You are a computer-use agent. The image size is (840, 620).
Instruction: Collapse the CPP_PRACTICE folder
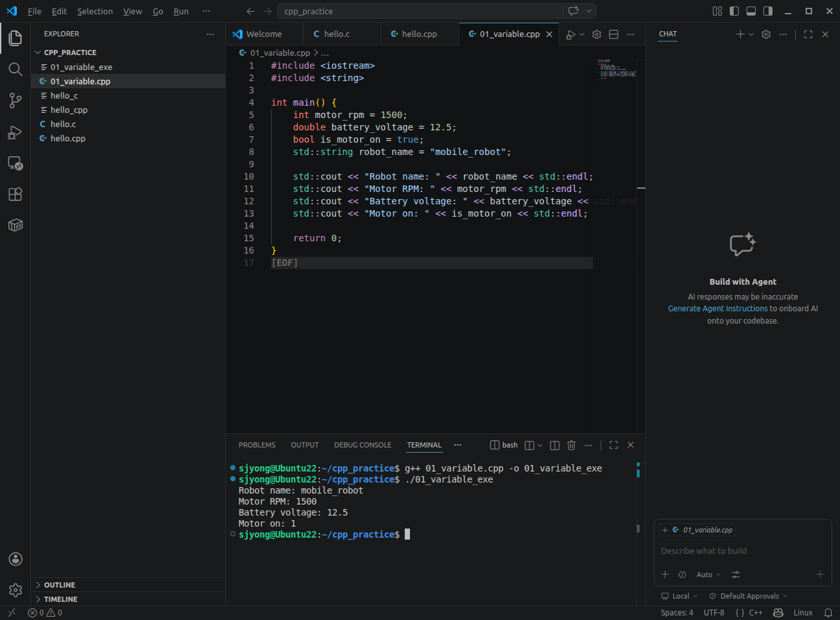[x=129, y=53]
